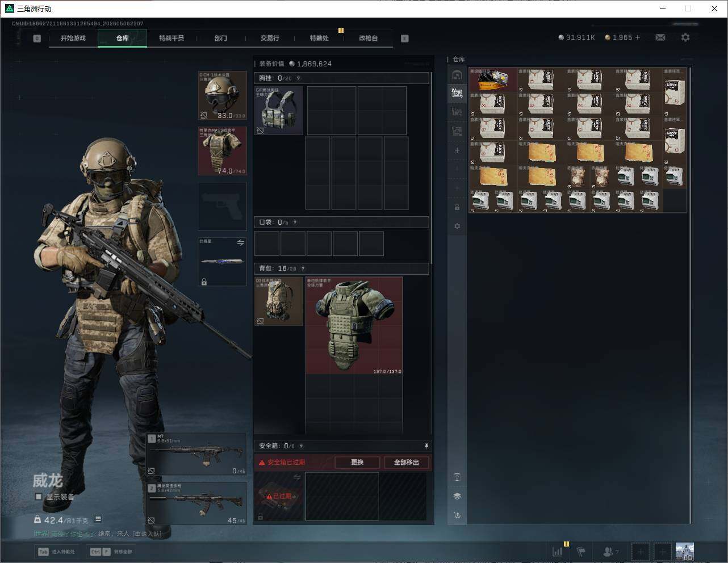Click the left arrow beside 开始游戏 tab
Viewport: 728px width, 563px height.
point(37,39)
